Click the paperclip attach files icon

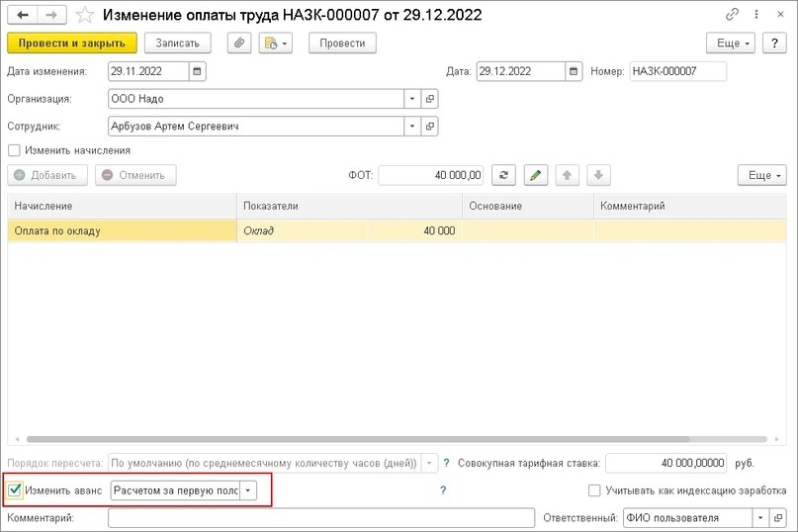(x=238, y=44)
